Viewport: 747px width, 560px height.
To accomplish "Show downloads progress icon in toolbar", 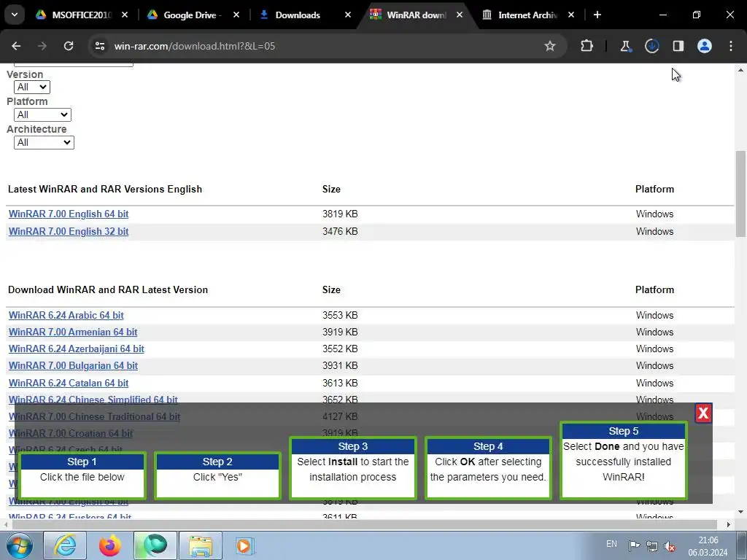I will point(651,46).
